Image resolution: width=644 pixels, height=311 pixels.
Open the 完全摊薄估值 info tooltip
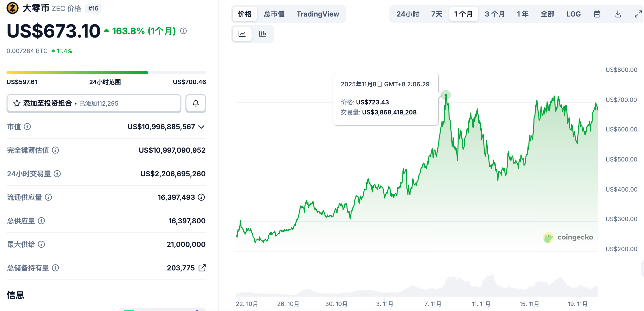(x=55, y=150)
